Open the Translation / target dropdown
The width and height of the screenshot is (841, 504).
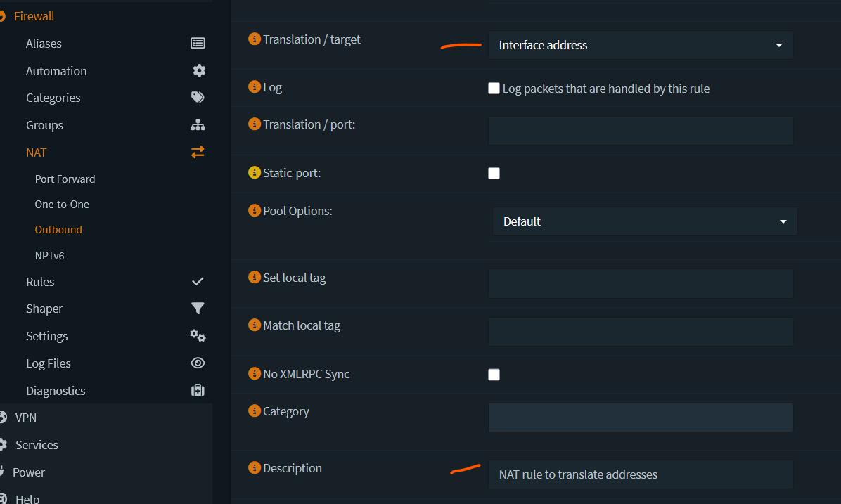[x=641, y=45]
